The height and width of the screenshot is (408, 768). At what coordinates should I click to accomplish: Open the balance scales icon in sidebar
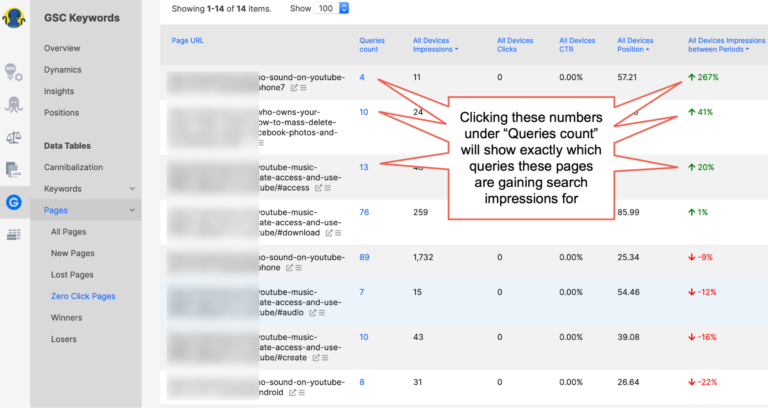coord(14,137)
